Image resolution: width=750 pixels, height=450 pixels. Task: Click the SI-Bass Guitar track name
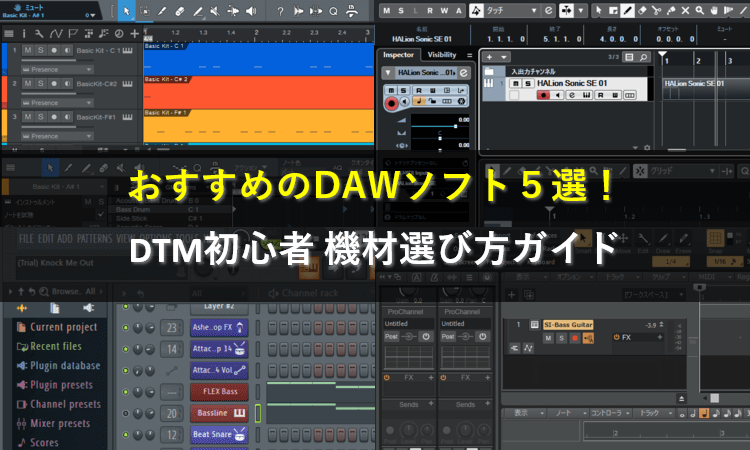[568, 325]
